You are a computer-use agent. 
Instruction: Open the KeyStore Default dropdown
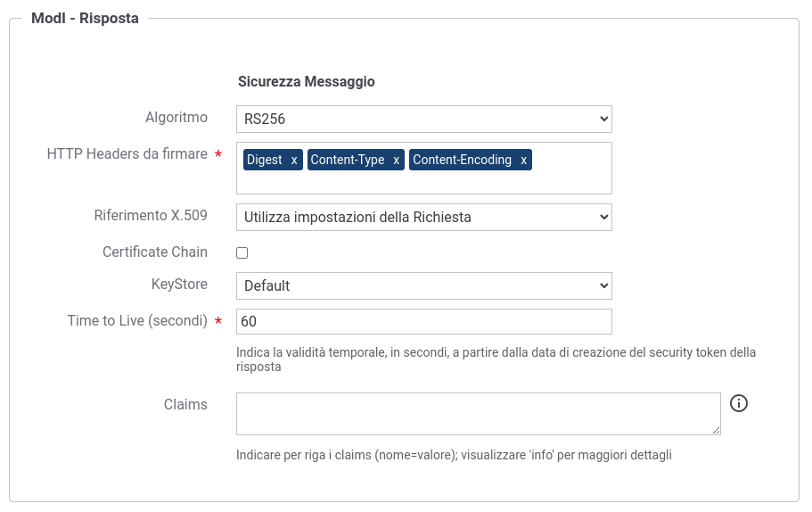423,285
